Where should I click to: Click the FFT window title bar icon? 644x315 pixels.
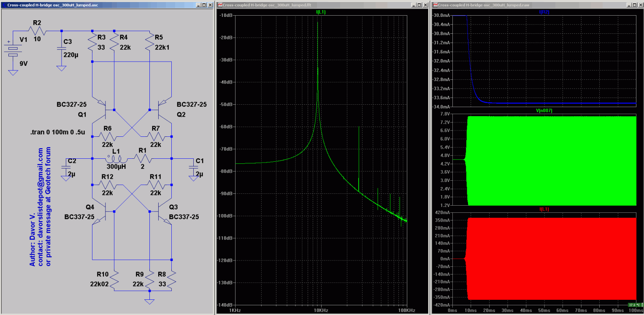(220, 5)
